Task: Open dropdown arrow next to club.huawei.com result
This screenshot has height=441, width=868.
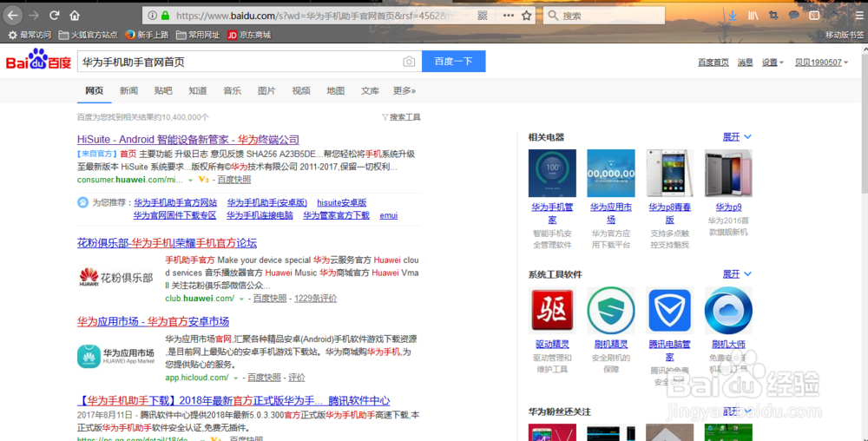Action: pos(241,299)
